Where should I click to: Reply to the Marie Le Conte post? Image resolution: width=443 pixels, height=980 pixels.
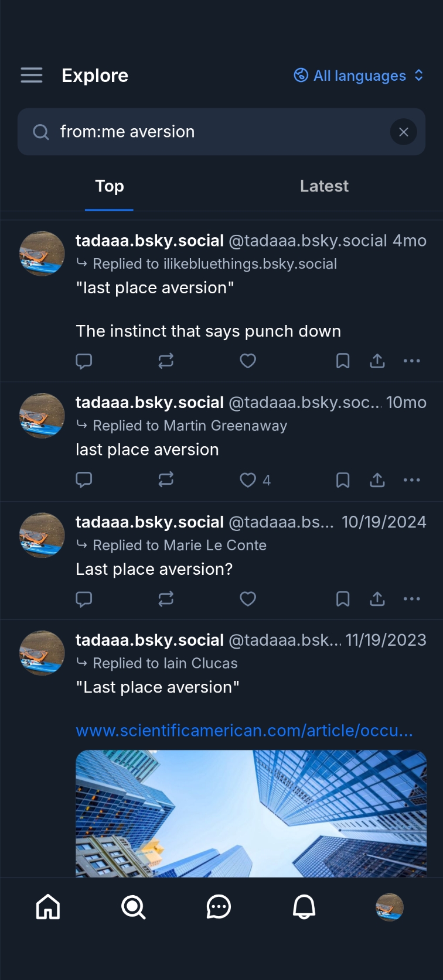click(x=84, y=599)
